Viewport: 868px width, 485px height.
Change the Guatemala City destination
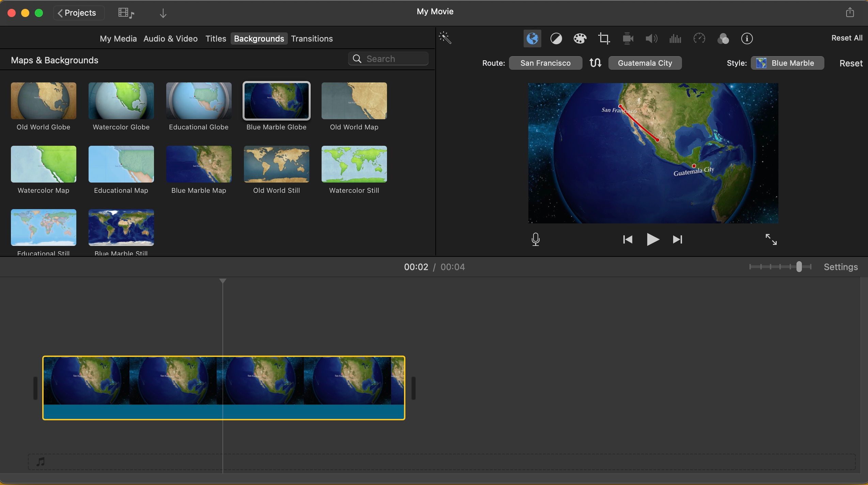[645, 63]
